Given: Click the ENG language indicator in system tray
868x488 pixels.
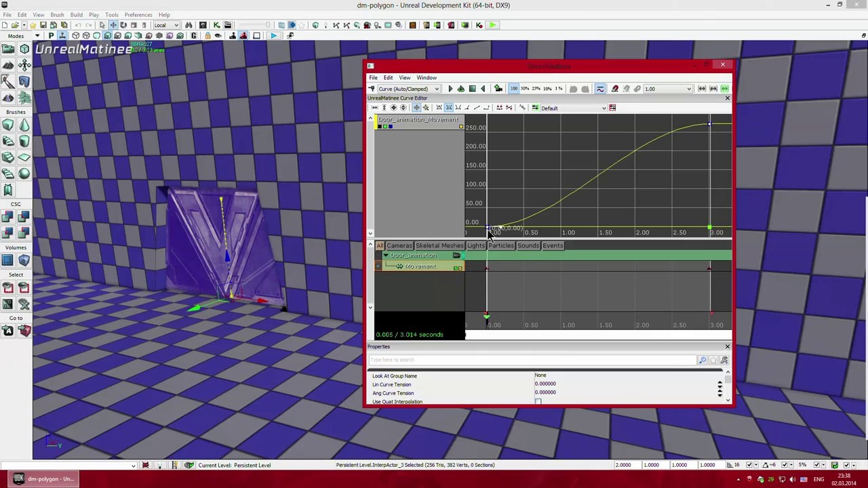Looking at the screenshot, I should (819, 479).
